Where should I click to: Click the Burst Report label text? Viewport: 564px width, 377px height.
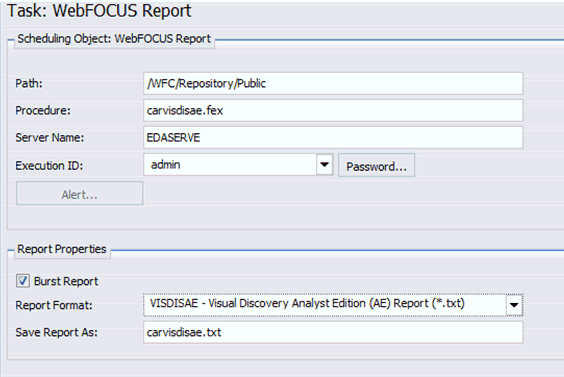tap(66, 281)
